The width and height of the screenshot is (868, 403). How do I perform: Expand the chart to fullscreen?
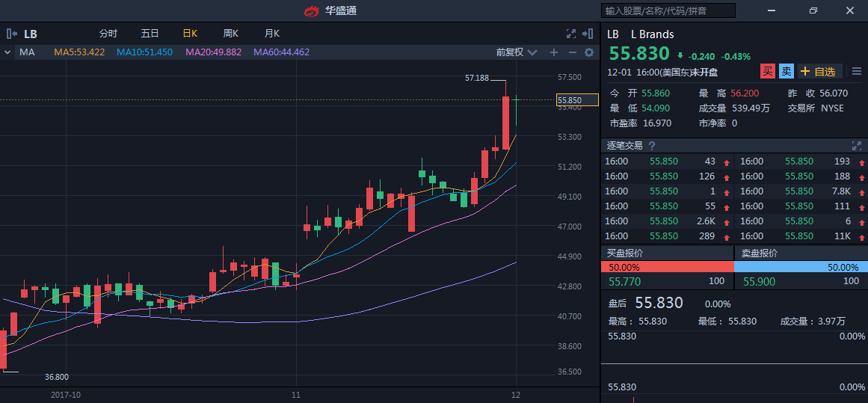point(571,34)
